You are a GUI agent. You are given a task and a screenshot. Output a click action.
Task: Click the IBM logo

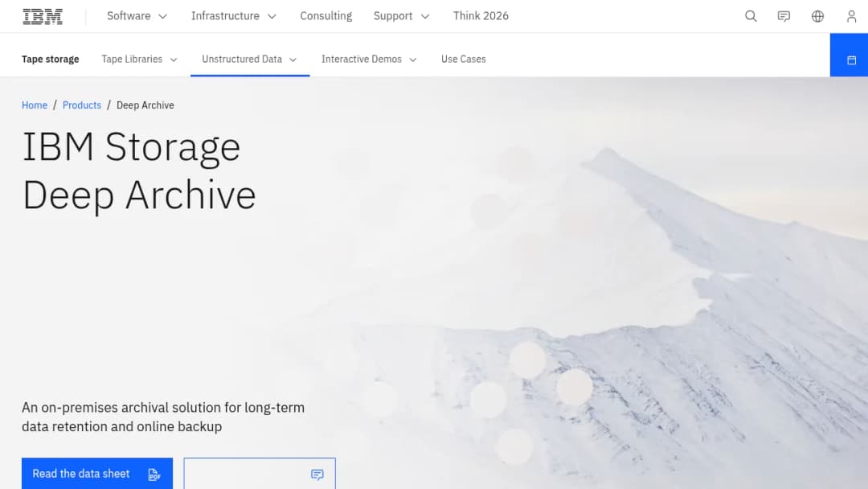(x=42, y=17)
